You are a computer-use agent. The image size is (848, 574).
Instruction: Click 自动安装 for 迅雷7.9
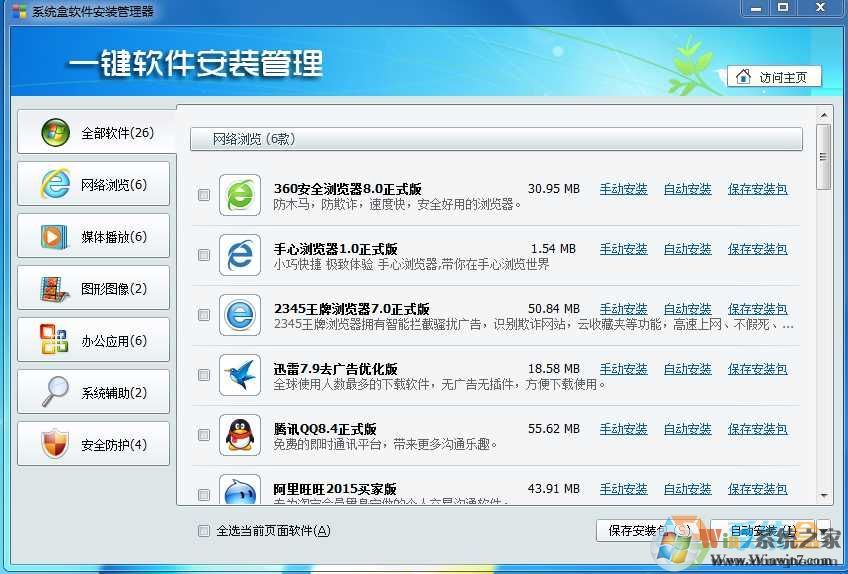[x=687, y=369]
